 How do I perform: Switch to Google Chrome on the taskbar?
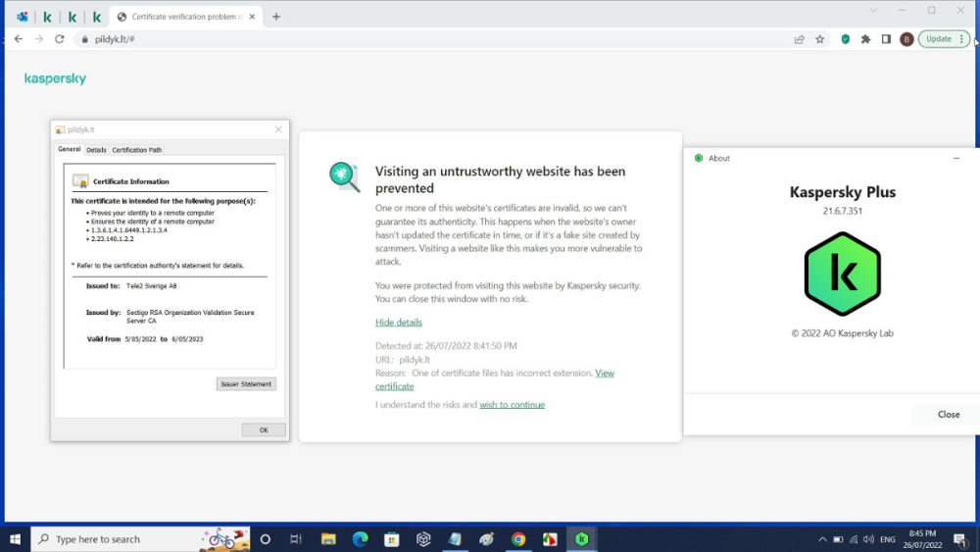click(518, 539)
